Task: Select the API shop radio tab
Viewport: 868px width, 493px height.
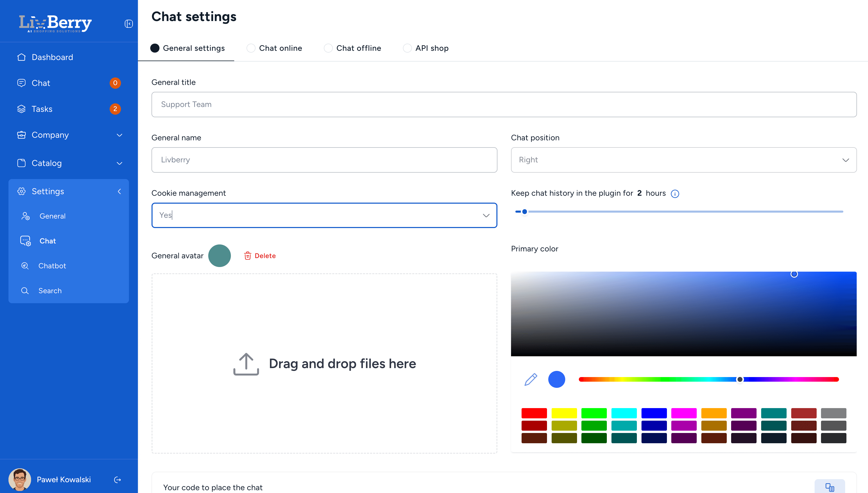Action: tap(407, 48)
